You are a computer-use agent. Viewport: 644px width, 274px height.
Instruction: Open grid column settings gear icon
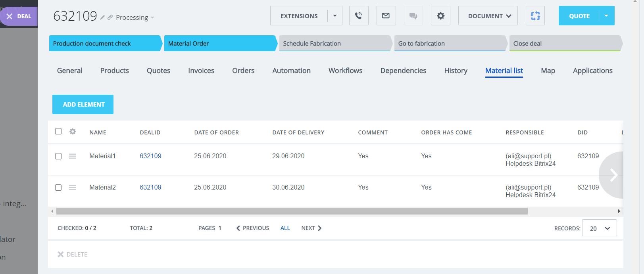(x=73, y=132)
